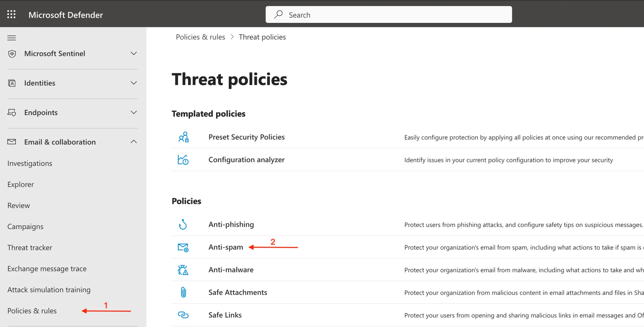The height and width of the screenshot is (327, 644).
Task: Click the Policies & rules breadcrumb
Action: coord(200,37)
